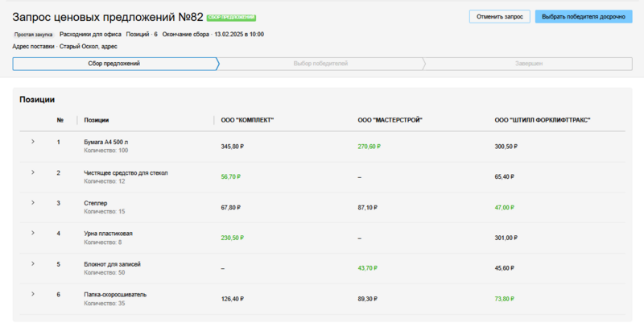The height and width of the screenshot is (323, 644).
Task: Choose the 47,00 ₽ stapler price
Action: [x=505, y=207]
